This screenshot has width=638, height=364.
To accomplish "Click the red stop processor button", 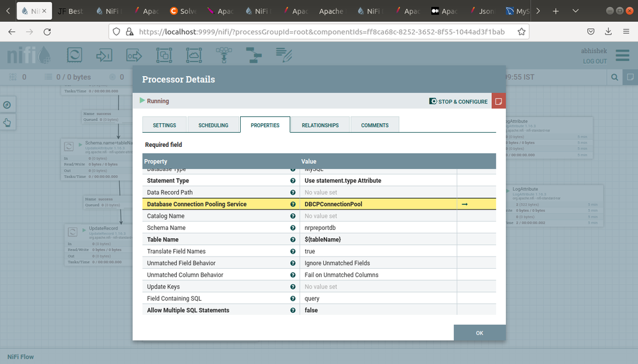I will [498, 102].
